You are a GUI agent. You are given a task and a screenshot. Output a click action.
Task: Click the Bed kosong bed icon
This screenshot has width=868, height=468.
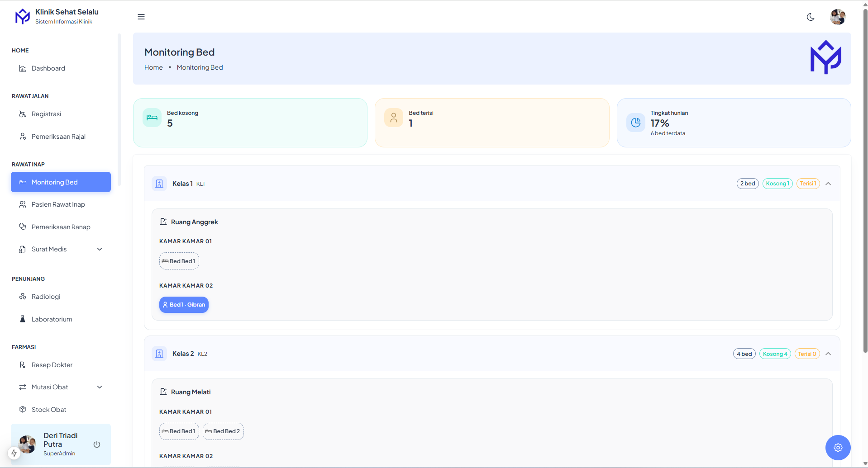click(152, 118)
